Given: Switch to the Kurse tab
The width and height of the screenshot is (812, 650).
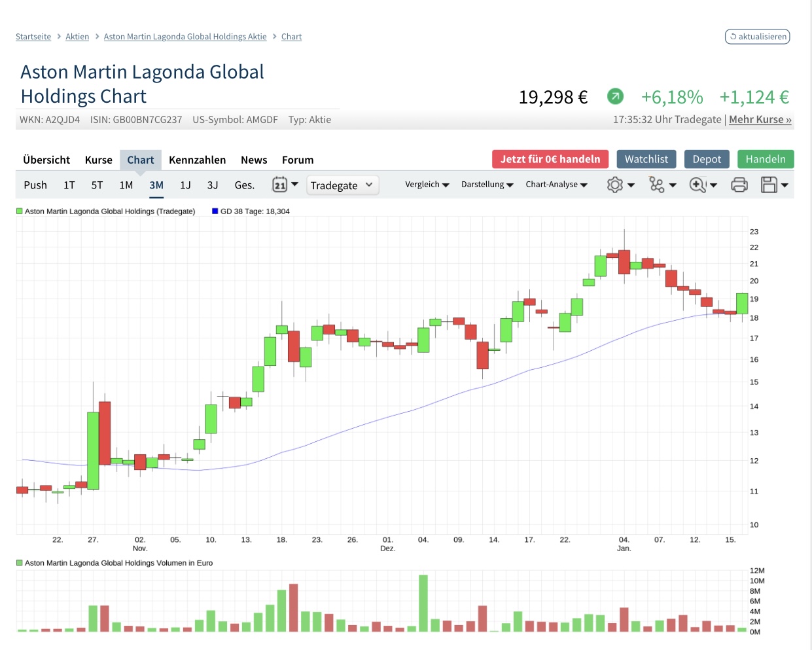Looking at the screenshot, I should click(99, 160).
